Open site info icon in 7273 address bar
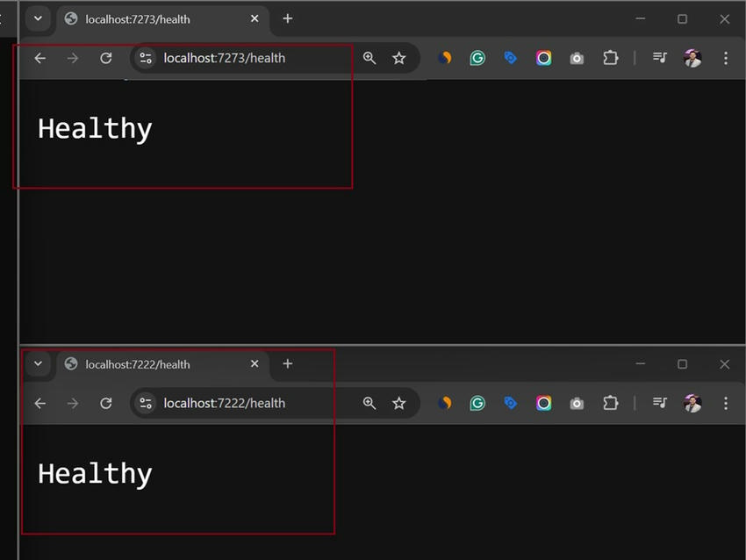 pos(146,58)
